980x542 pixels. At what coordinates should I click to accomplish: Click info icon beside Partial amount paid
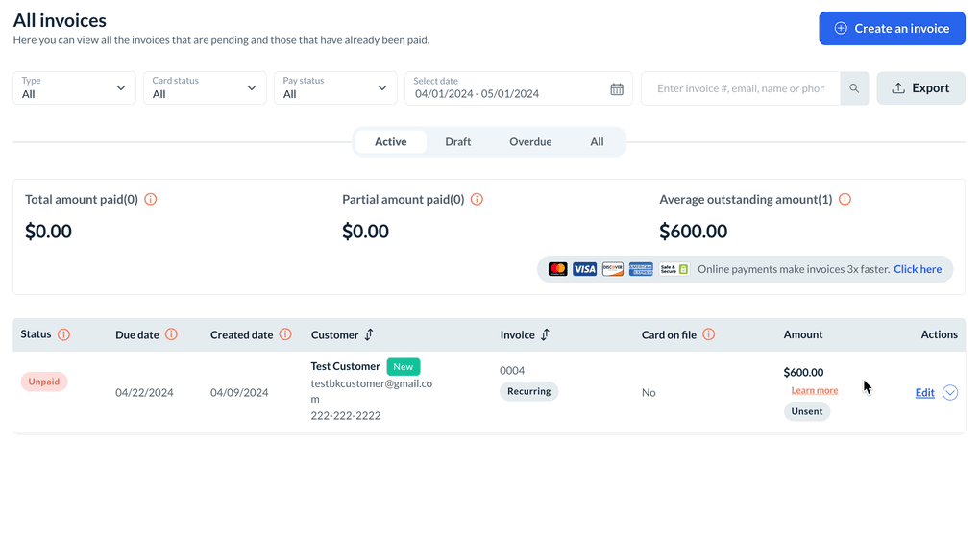[x=478, y=200]
